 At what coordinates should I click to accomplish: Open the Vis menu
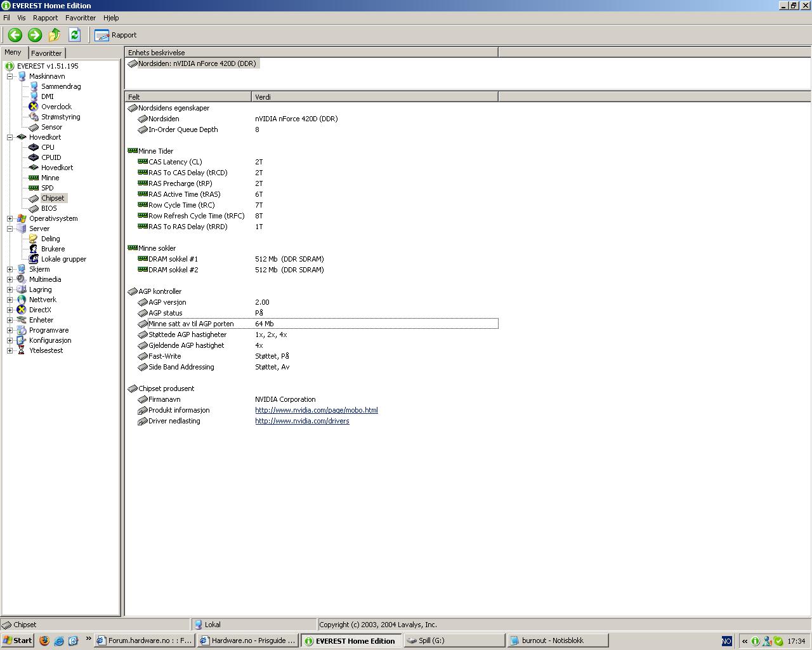pos(22,18)
